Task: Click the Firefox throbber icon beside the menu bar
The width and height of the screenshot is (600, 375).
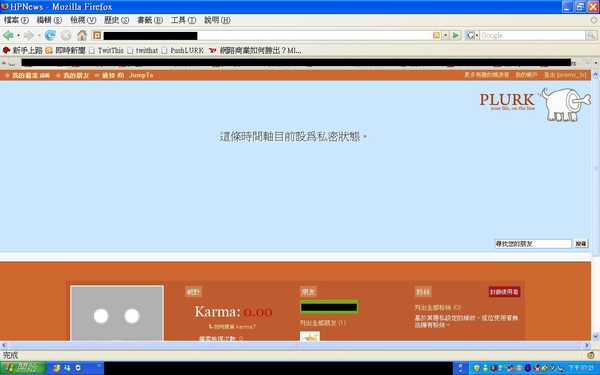Action: [x=593, y=20]
